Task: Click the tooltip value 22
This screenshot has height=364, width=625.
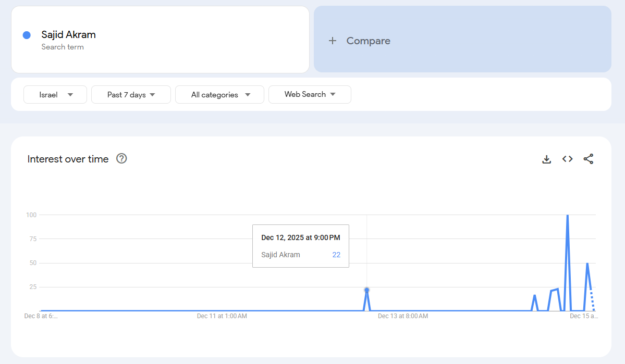Action: coord(336,255)
